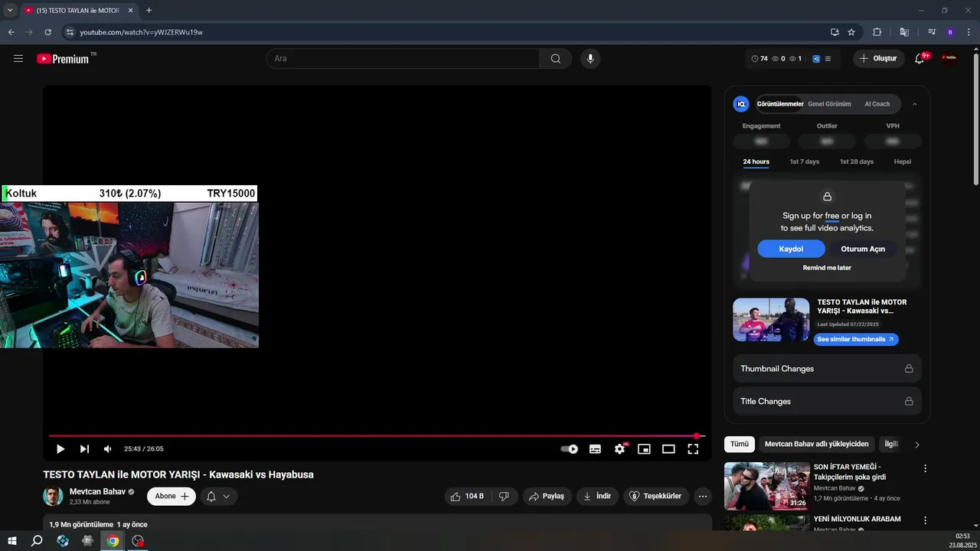The height and width of the screenshot is (551, 980).
Task: Open Mevtcan Bahav channel name link
Action: point(97,491)
